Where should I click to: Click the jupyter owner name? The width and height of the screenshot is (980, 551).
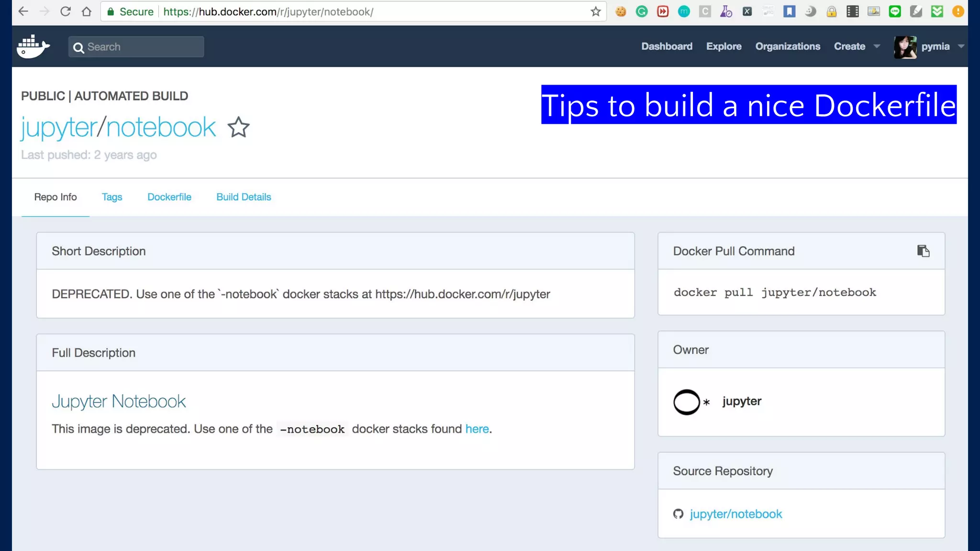[x=742, y=401]
